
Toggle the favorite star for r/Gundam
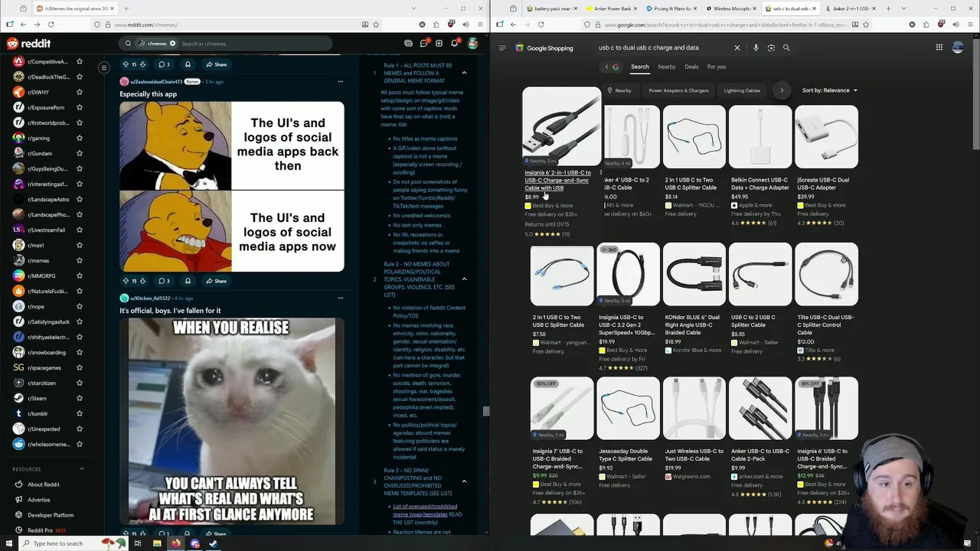point(79,153)
